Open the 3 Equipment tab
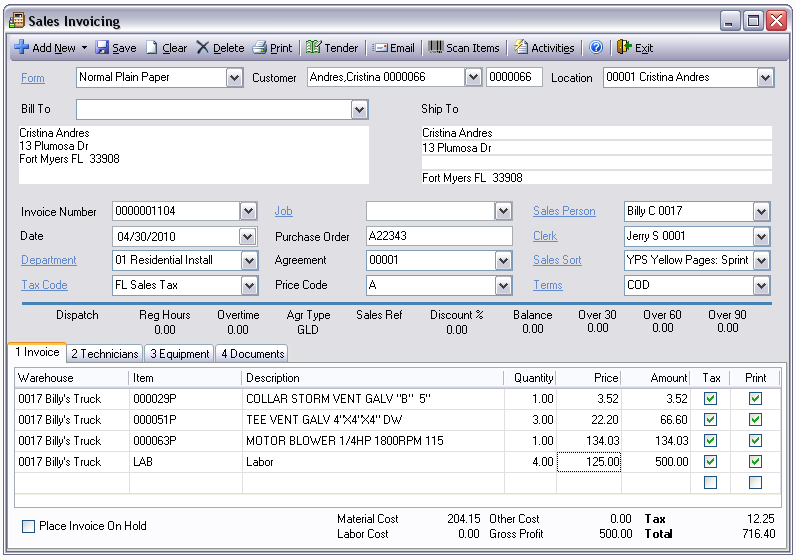 [x=180, y=354]
